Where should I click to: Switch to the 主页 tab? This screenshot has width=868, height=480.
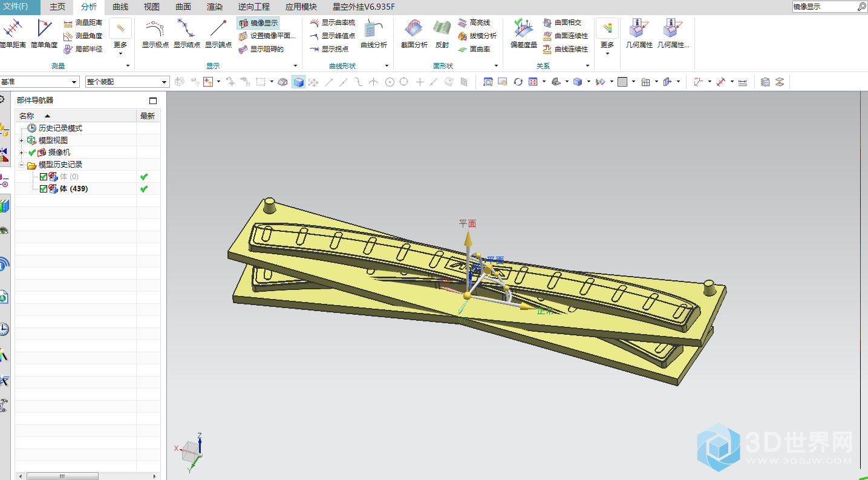click(x=57, y=7)
